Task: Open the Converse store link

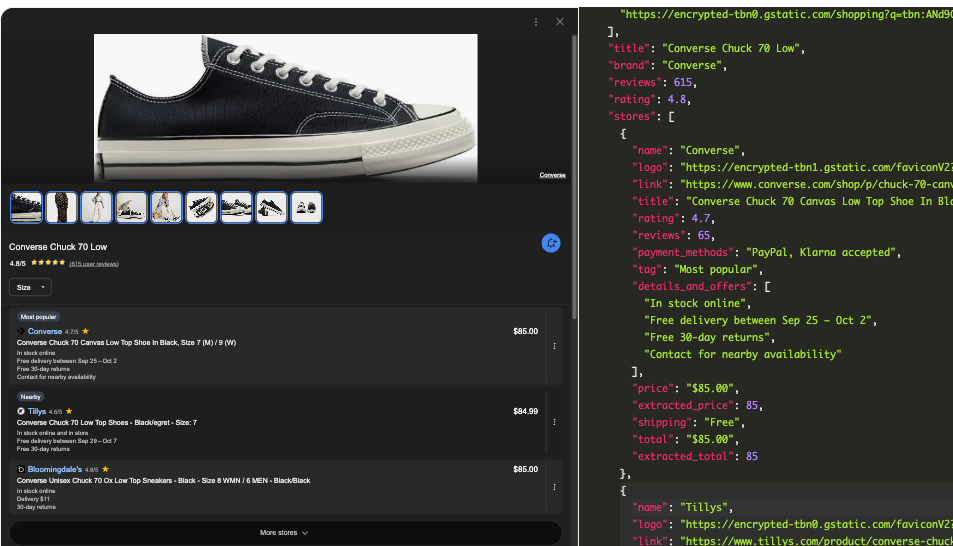Action: click(45, 331)
